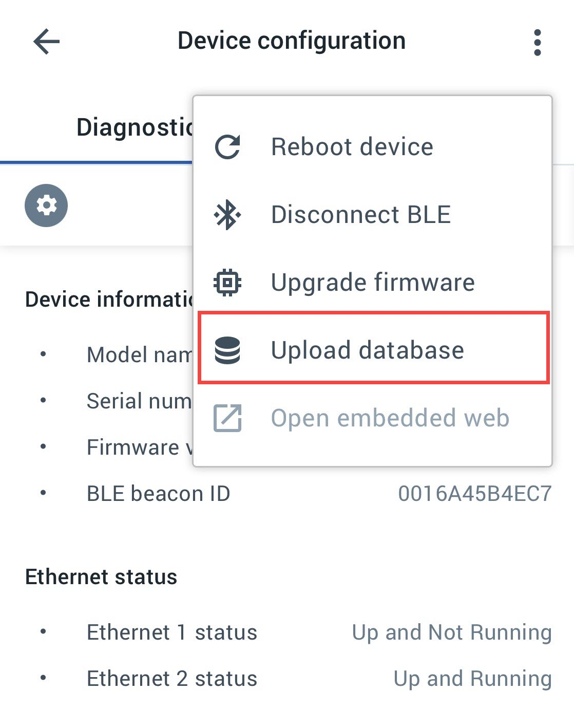This screenshot has height=728, width=574.
Task: Select Reboot device from the menu
Action: (x=352, y=146)
